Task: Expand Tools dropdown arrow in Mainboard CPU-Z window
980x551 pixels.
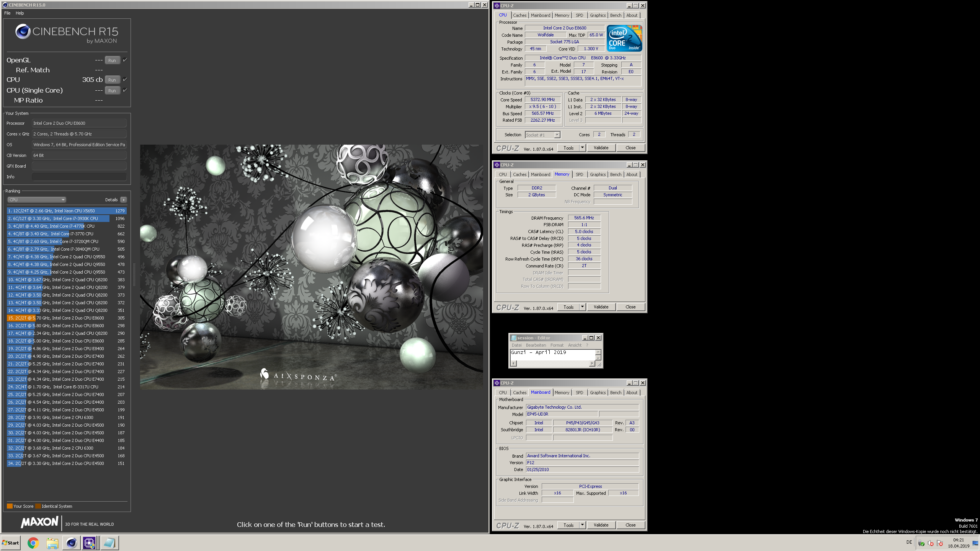Action: [582, 525]
